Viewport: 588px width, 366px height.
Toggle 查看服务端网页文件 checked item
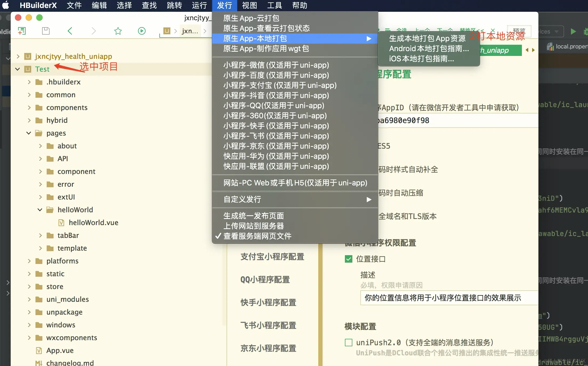[x=295, y=236]
